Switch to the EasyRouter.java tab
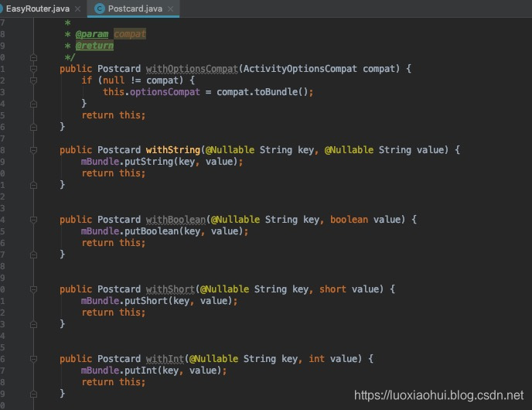The height and width of the screenshot is (410, 532). [38, 9]
